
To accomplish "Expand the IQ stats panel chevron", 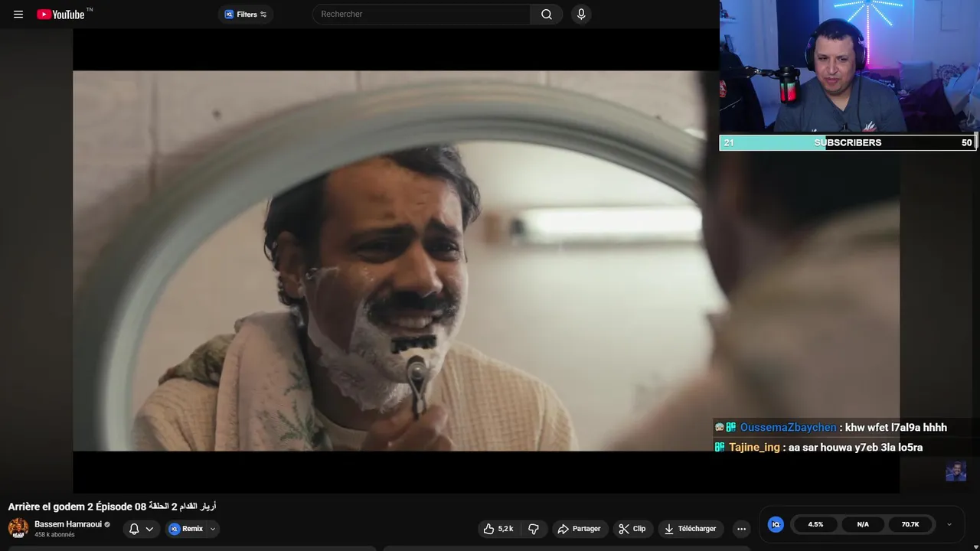I will click(x=949, y=524).
